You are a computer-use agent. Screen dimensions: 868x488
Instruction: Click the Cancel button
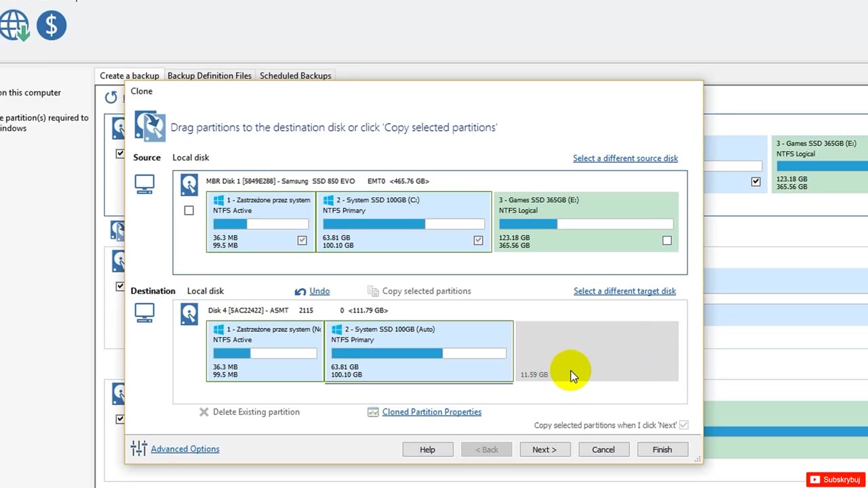604,449
